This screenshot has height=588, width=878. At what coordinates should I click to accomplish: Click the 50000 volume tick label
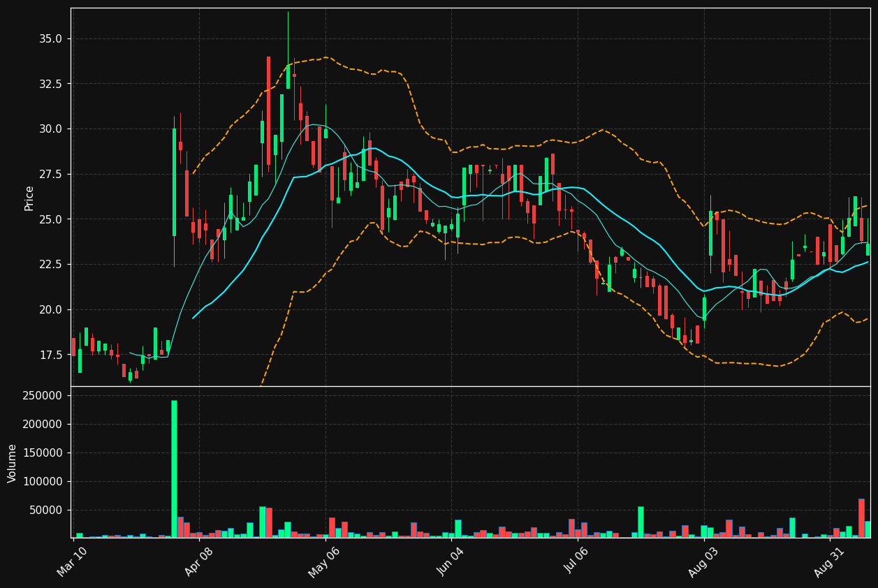click(46, 510)
